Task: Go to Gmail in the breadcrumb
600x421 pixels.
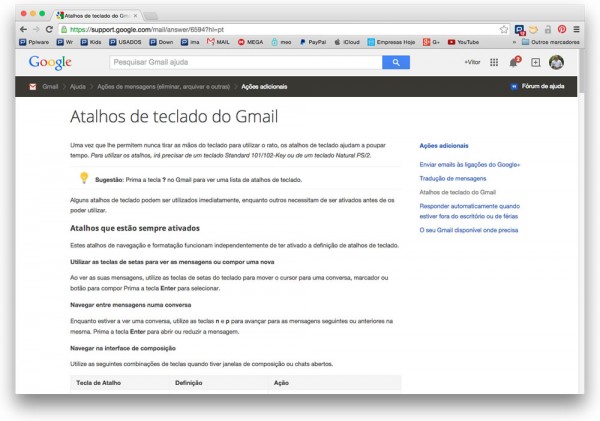Action: [50, 87]
